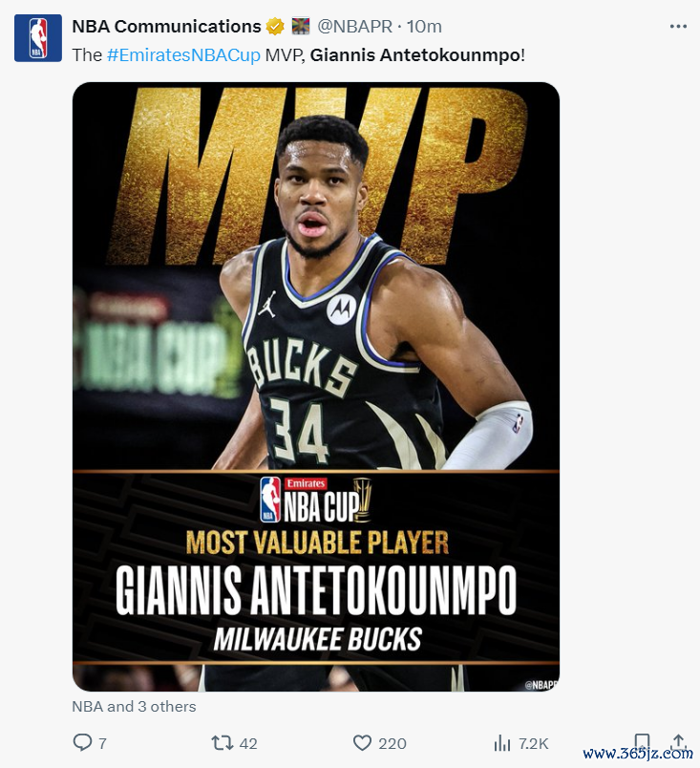Click the bold Giannis Antetokounmpo tweet text
The image size is (700, 768).
point(415,54)
